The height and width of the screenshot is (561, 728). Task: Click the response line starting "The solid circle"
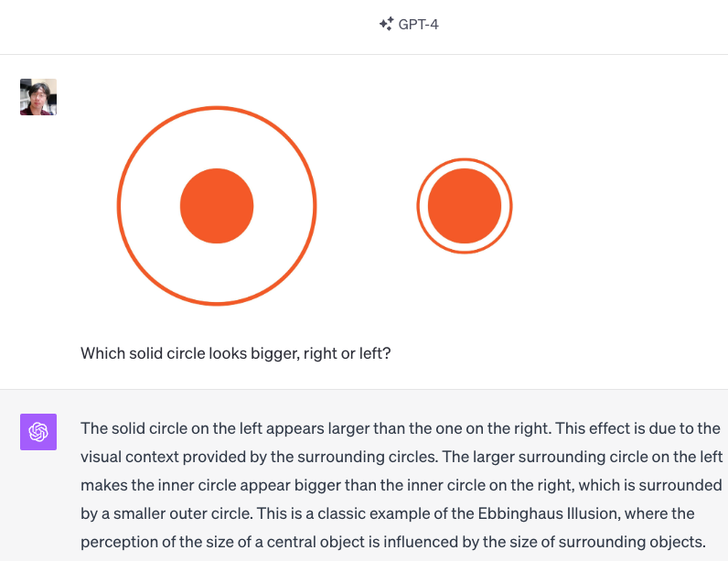pos(401,428)
